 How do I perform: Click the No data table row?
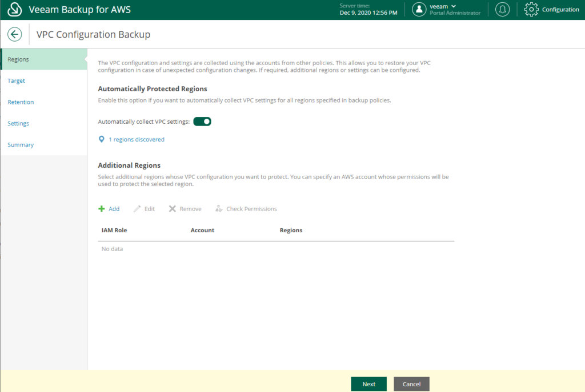coord(276,249)
